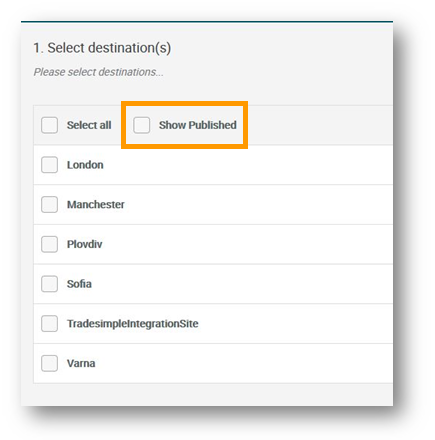Click empty space in the Varna row

[x=243, y=363]
